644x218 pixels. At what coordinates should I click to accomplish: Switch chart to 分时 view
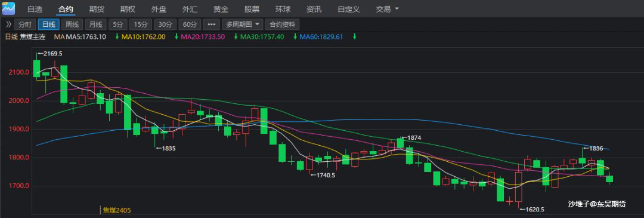pyautogui.click(x=26, y=24)
